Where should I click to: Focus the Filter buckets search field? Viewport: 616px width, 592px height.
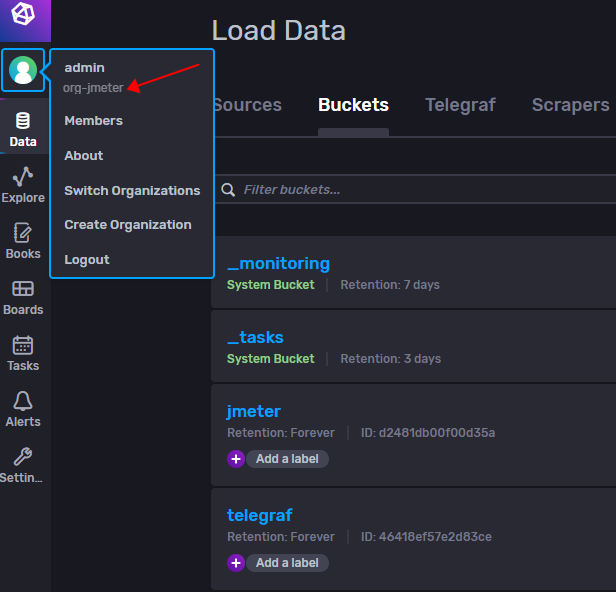point(416,190)
